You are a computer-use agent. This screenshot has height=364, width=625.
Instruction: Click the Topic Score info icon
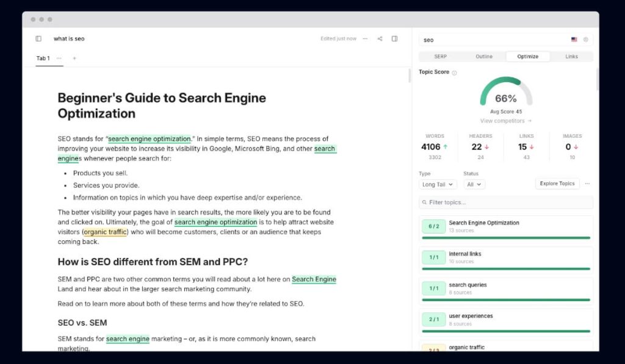(454, 73)
